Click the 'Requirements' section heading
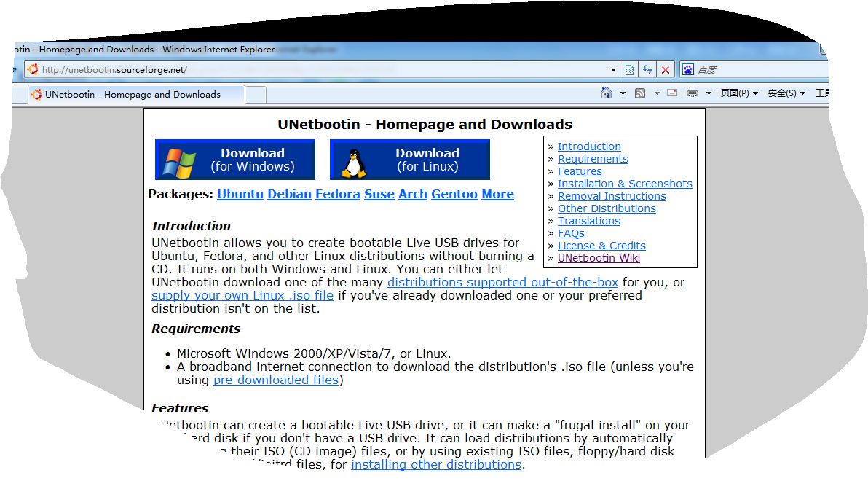The image size is (868, 481). [196, 329]
